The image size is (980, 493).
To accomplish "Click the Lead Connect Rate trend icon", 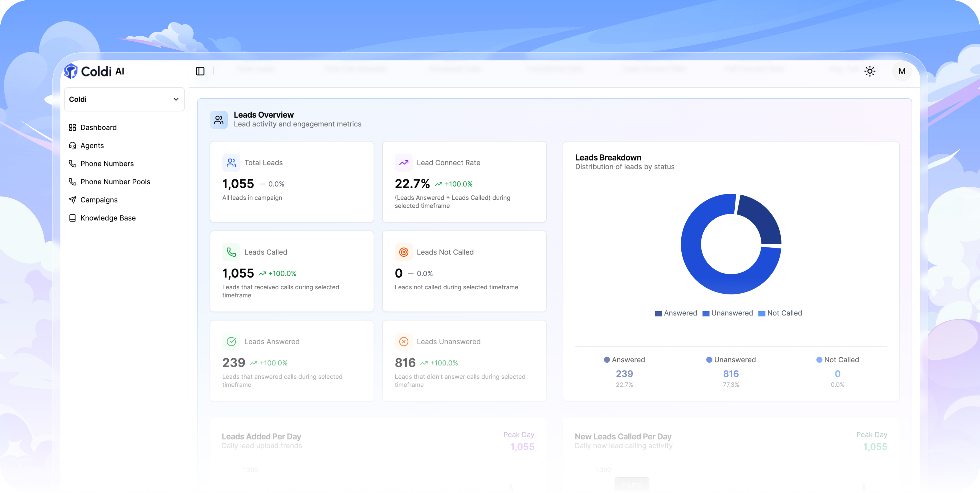I will [x=403, y=162].
